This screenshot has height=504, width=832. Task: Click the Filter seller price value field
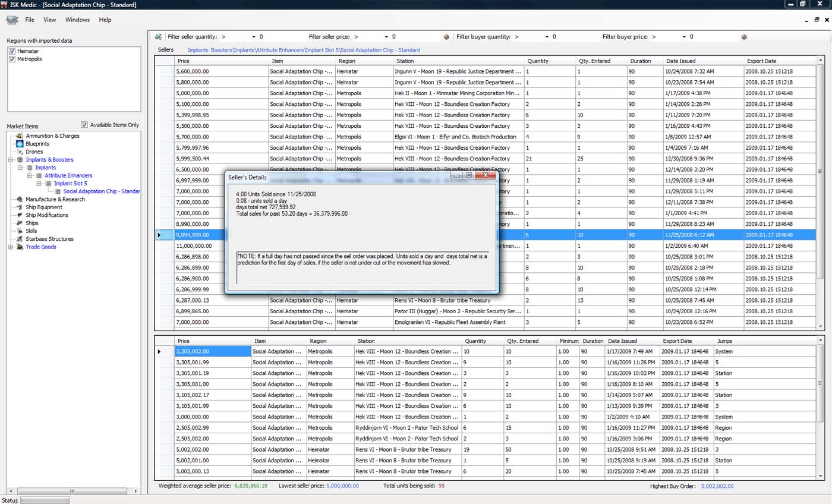[415, 37]
